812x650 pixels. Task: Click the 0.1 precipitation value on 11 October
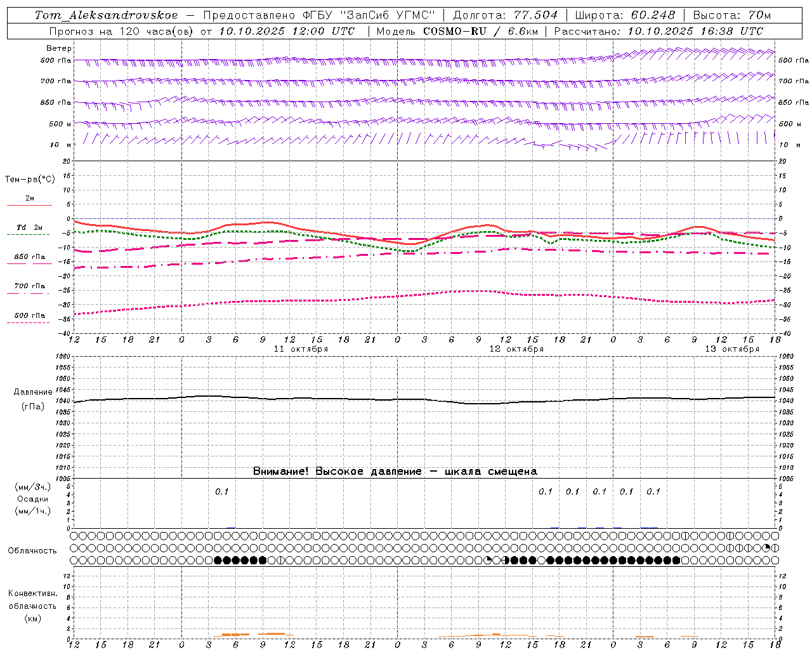point(221,491)
